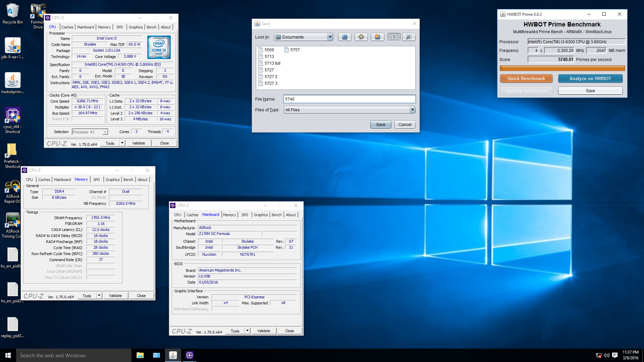Click the Intel Core i3 logo in CPU-Z
This screenshot has height=362, width=644.
159,47
